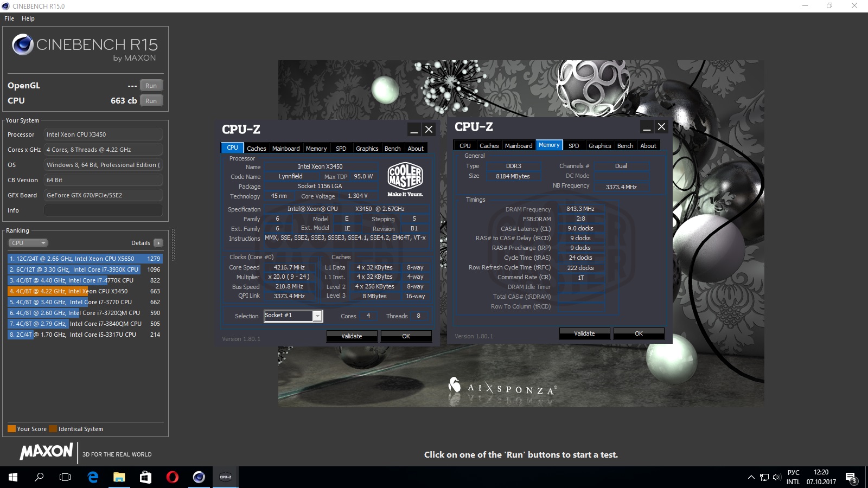The image size is (868, 488).
Task: Select ranking row Intel Core i7-3770 CPU
Action: pos(85,302)
